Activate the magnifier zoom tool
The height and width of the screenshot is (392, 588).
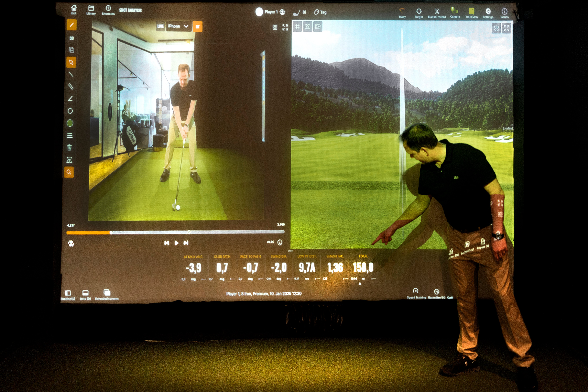69,172
